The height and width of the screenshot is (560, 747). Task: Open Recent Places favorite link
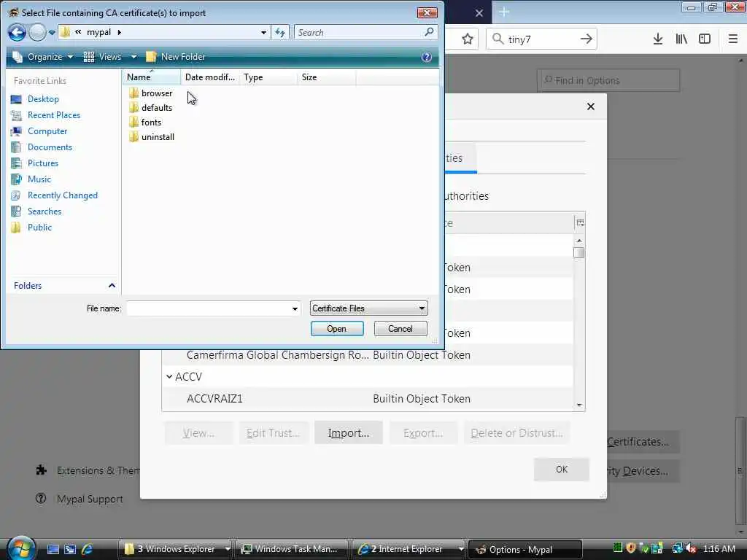click(x=53, y=115)
